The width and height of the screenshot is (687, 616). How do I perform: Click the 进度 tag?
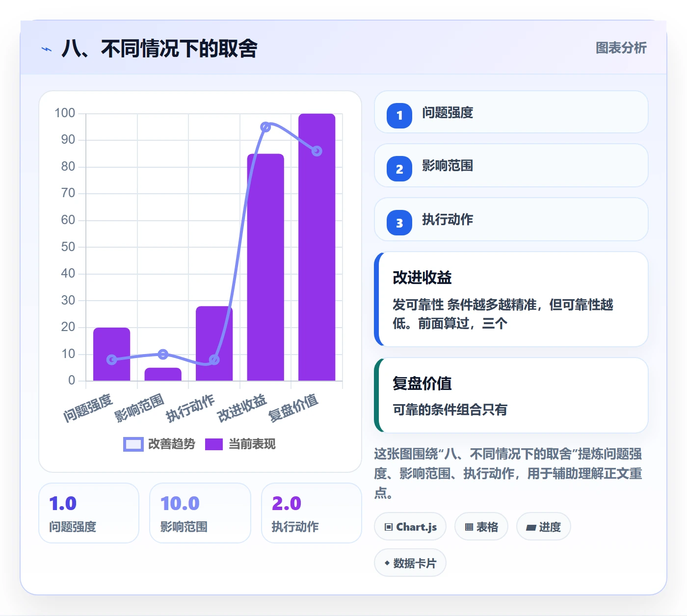[x=544, y=527]
